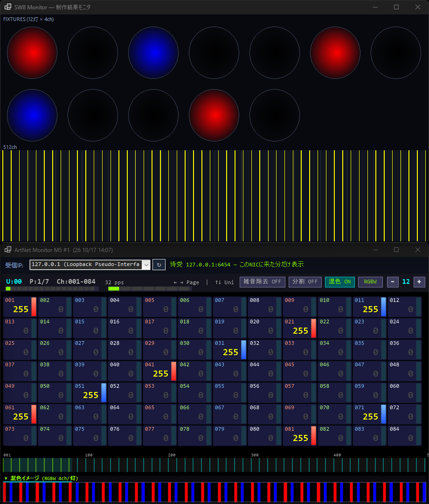Click channel 001 cell showing 255
The height and width of the screenshot is (504, 429).
pos(20,307)
